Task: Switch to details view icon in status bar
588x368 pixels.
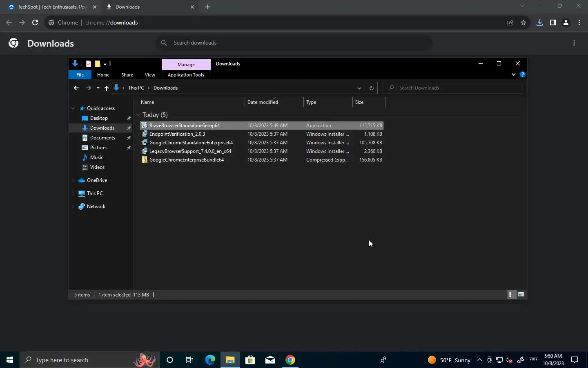Action: (x=511, y=294)
